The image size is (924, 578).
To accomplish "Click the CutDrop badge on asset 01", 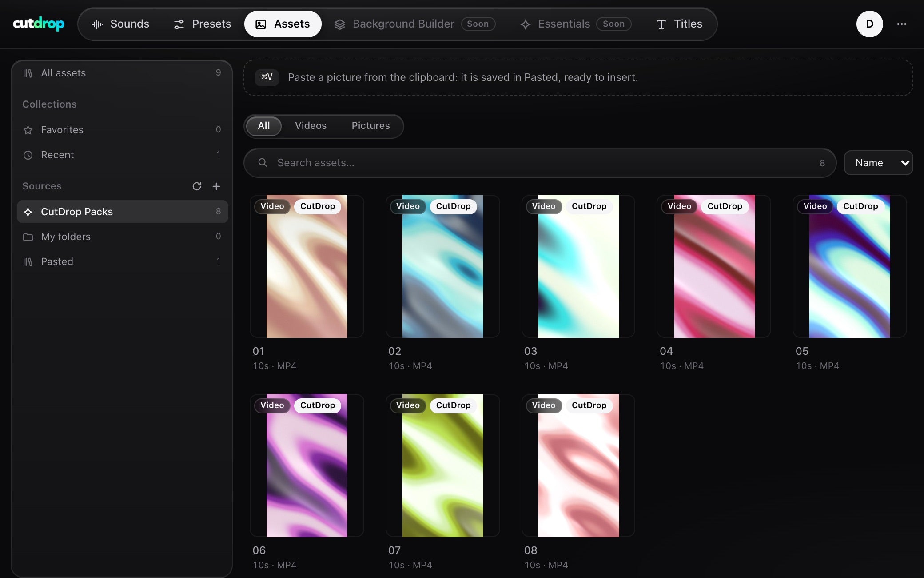I will (x=317, y=206).
